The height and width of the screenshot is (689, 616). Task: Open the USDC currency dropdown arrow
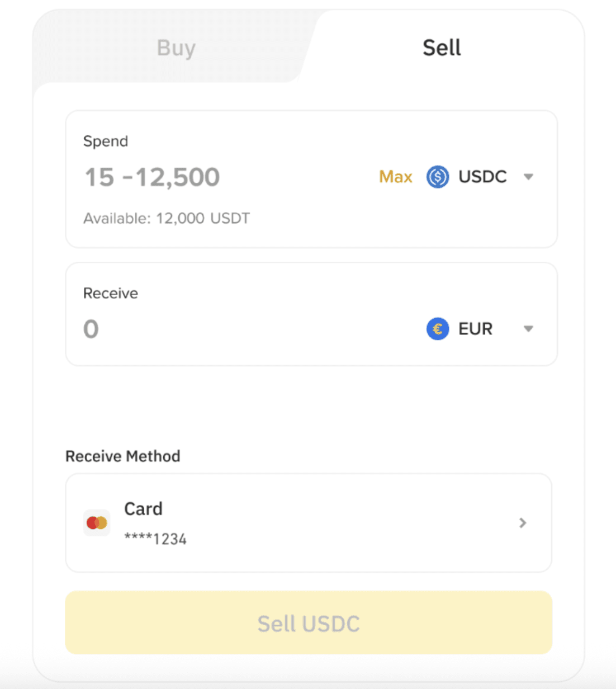pyautogui.click(x=528, y=177)
